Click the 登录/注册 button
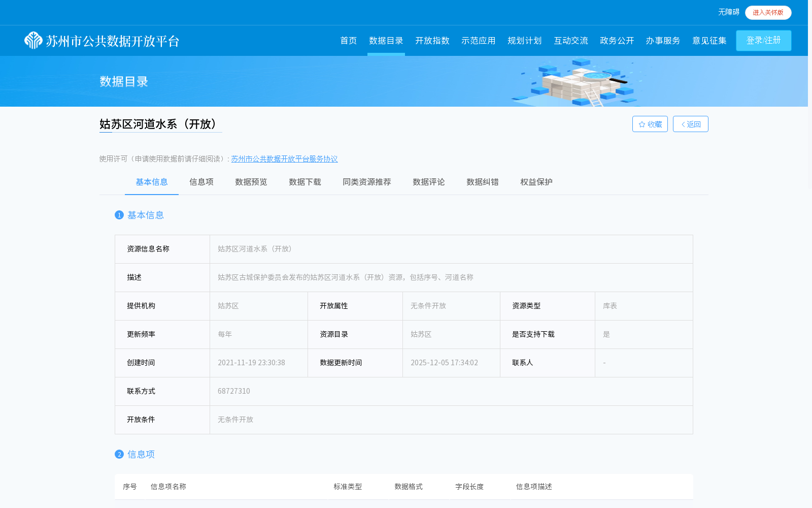The width and height of the screenshot is (812, 508). pyautogui.click(x=763, y=41)
